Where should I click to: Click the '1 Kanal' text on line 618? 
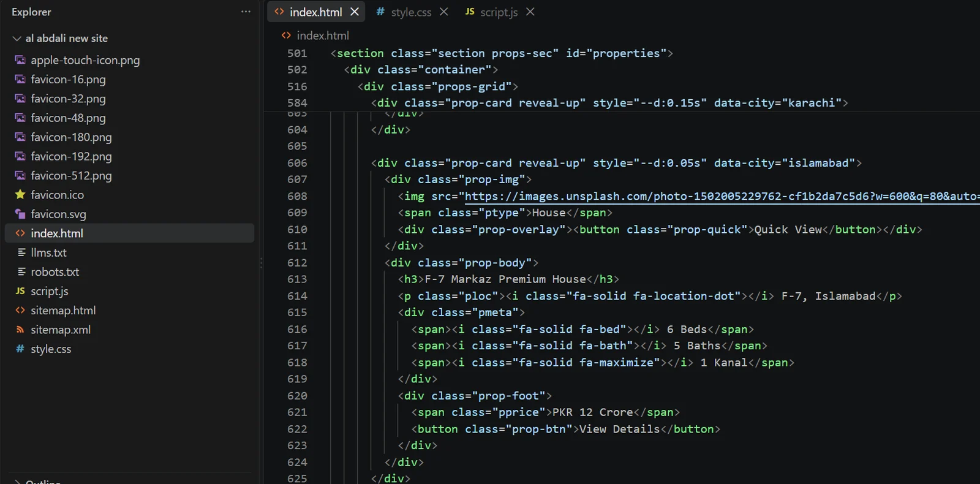724,363
